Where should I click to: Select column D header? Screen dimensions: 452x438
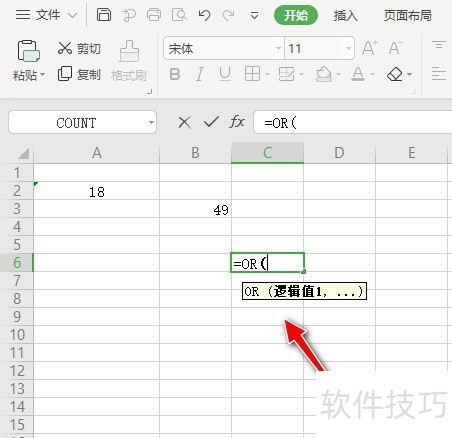click(339, 153)
